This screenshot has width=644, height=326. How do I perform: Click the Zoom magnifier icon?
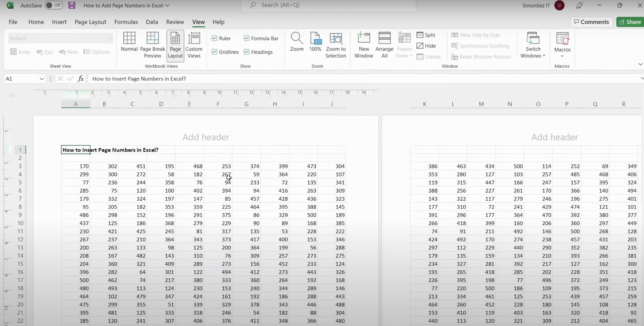297,39
